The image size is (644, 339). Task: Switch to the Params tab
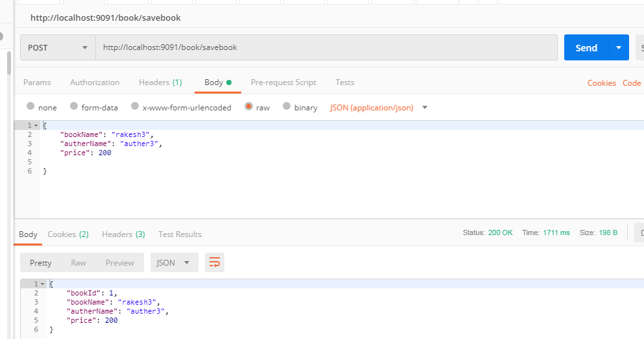37,82
